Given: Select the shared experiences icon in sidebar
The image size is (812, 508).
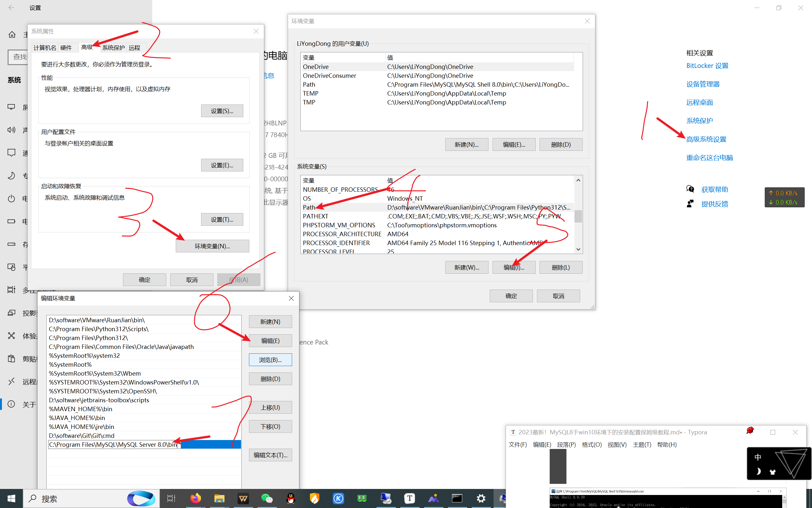Looking at the screenshot, I should [x=11, y=336].
